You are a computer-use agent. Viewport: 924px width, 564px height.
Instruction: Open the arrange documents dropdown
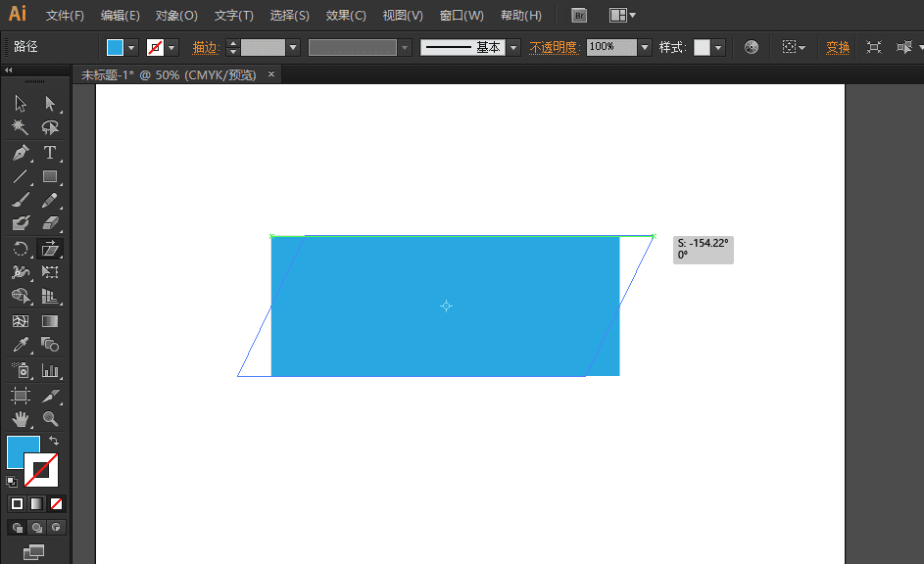point(622,16)
